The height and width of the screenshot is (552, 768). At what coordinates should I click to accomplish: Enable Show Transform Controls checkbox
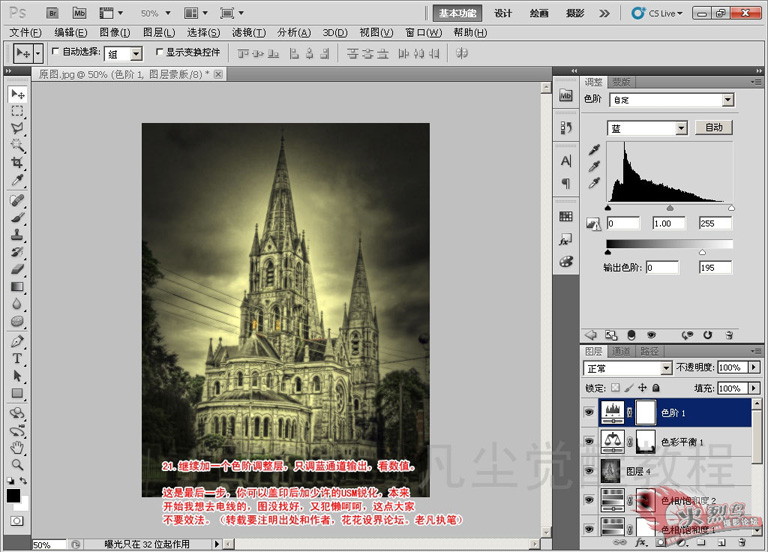[x=159, y=51]
